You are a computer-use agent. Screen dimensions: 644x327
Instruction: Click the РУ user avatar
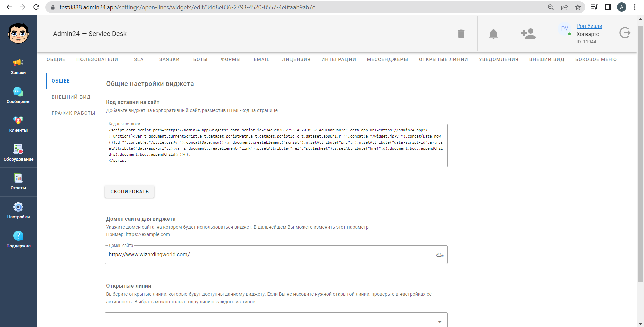[565, 29]
